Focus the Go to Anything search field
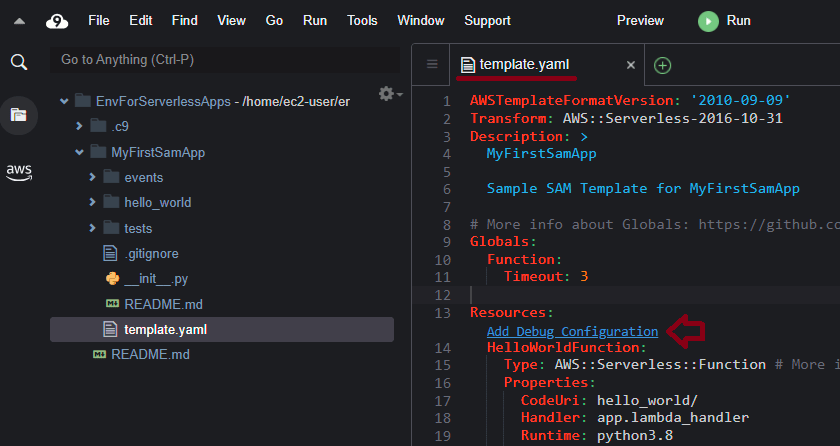The height and width of the screenshot is (446, 840). (x=225, y=59)
